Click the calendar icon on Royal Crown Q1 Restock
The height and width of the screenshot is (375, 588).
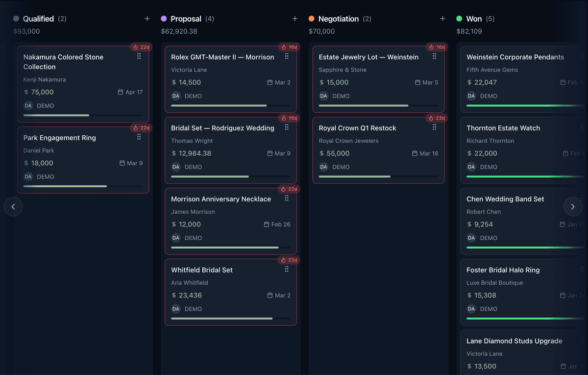(x=415, y=153)
